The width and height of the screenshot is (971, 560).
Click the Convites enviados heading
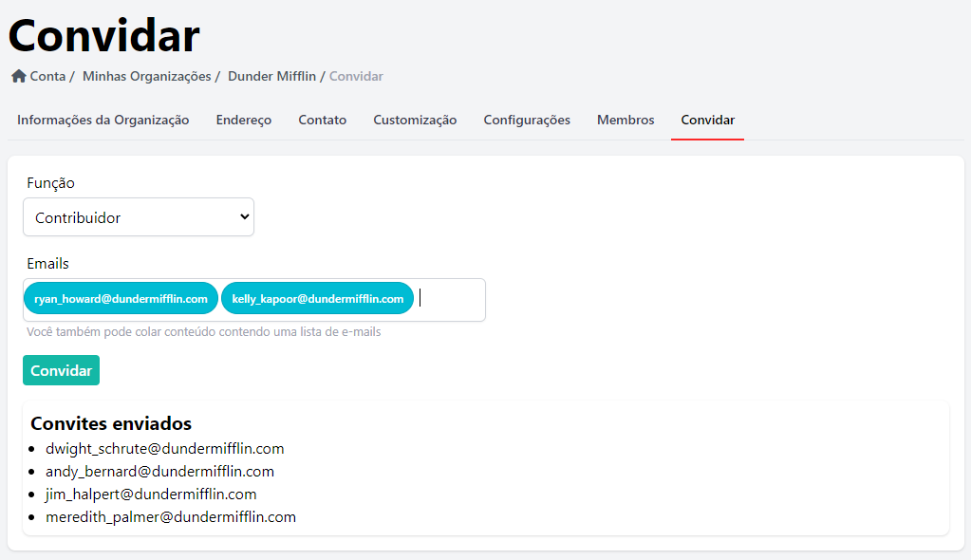tap(111, 423)
